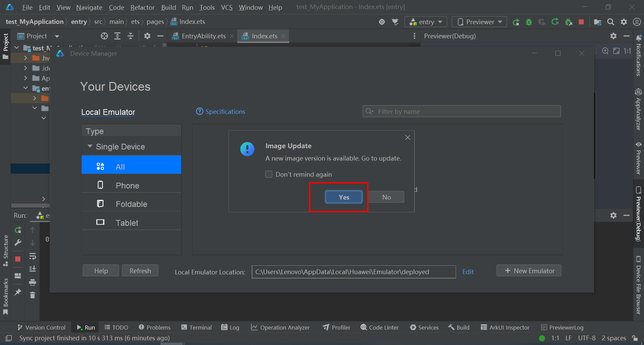Open the Terminal tool window
The image size is (644, 345).
[x=197, y=328]
